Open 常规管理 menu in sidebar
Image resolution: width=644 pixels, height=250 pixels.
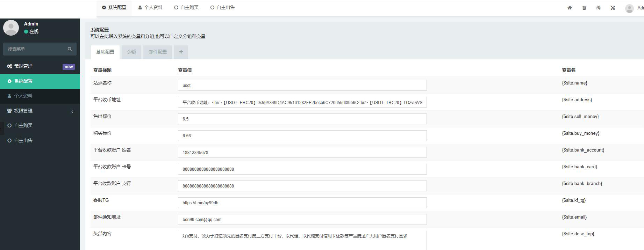pos(40,66)
